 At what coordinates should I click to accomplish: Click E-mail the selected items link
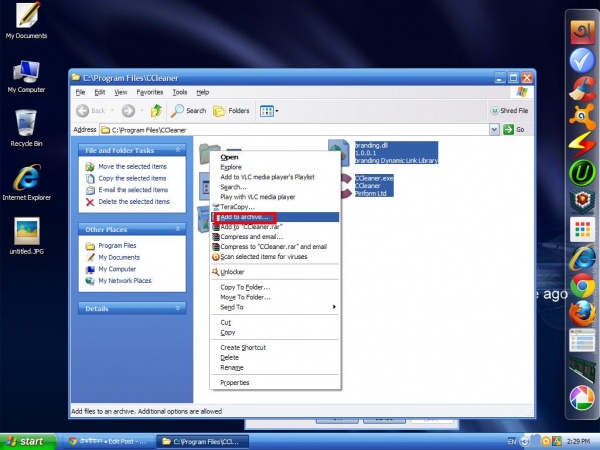click(x=133, y=190)
